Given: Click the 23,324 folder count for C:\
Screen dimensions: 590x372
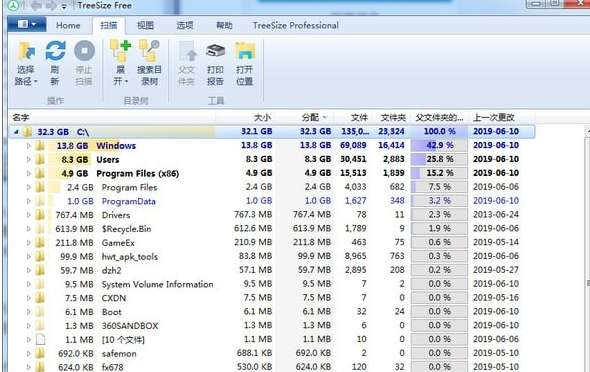Looking at the screenshot, I should 391,132.
